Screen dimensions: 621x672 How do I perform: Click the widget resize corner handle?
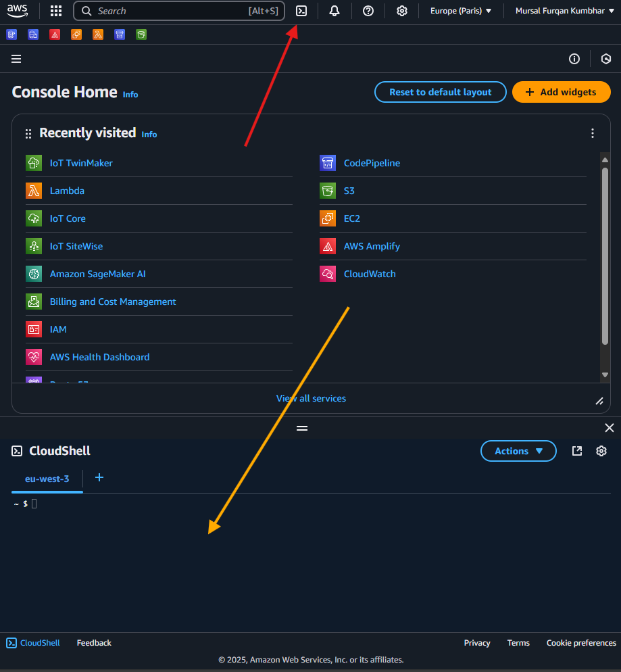pyautogui.click(x=599, y=401)
